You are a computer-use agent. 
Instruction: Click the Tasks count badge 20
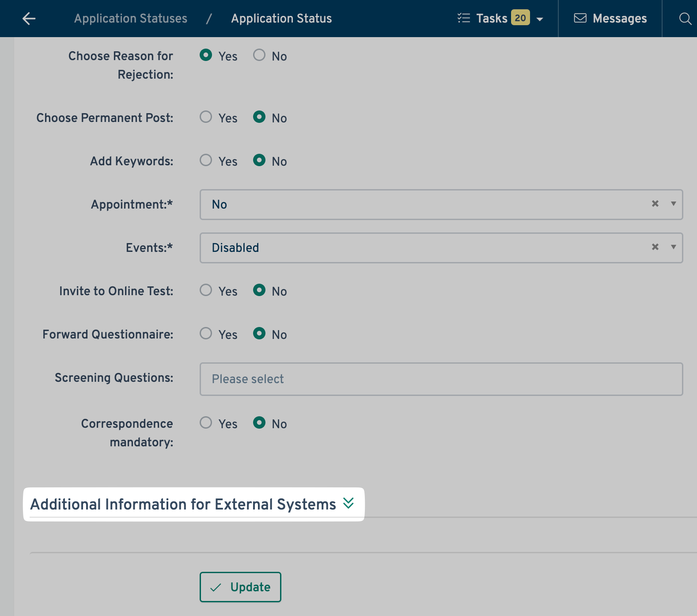(x=520, y=18)
